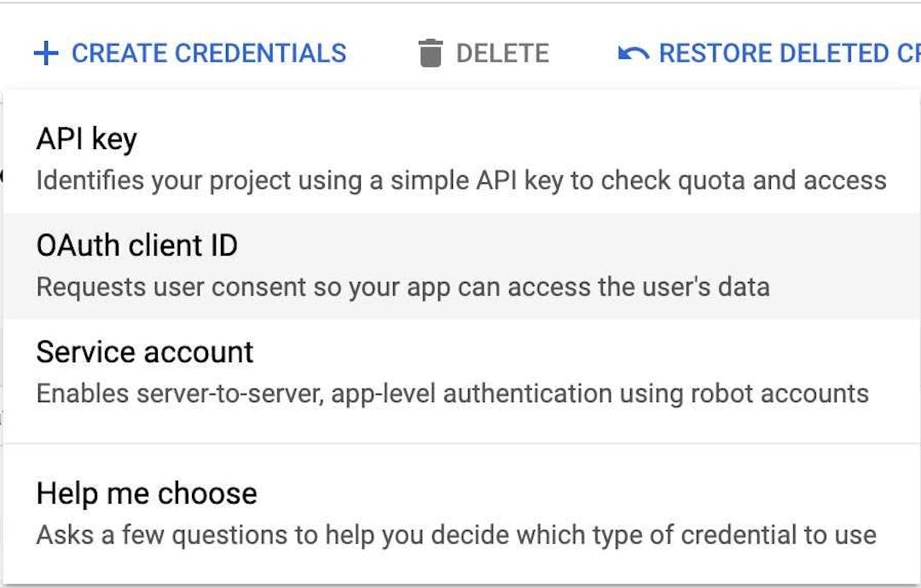Viewport: 921px width, 588px height.
Task: Click the CREATE CREDENTIALS label text
Action: click(x=209, y=53)
